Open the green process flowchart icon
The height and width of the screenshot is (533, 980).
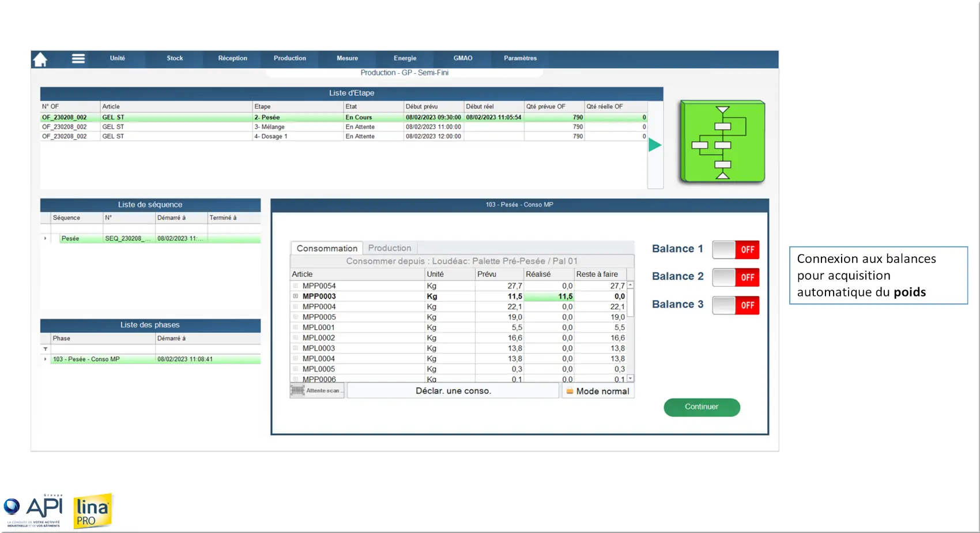722,142
